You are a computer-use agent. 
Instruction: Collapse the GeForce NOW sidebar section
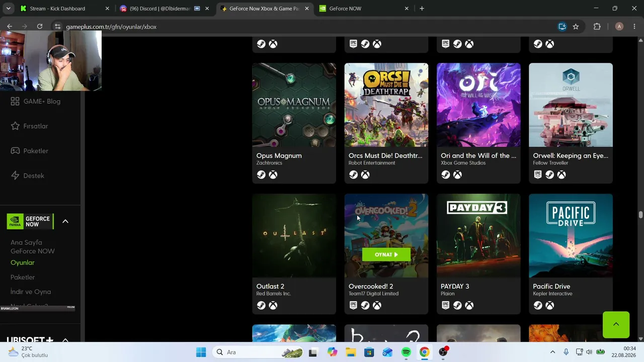65,221
